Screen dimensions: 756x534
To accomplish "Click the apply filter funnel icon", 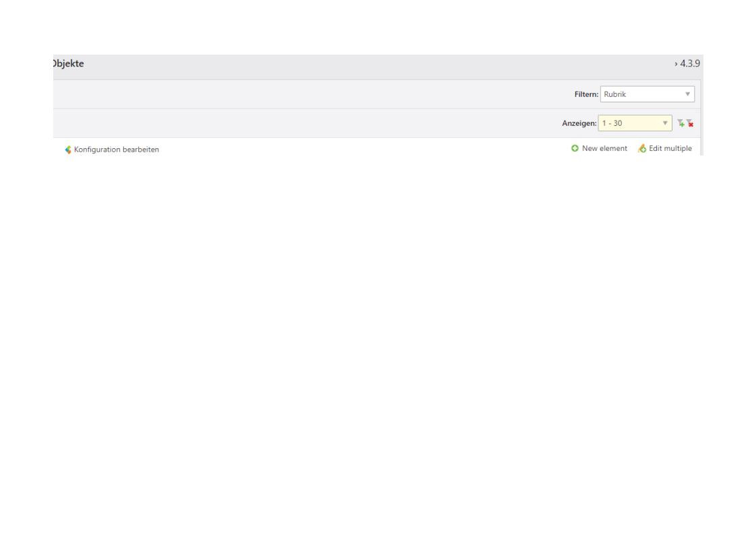I will 681,124.
